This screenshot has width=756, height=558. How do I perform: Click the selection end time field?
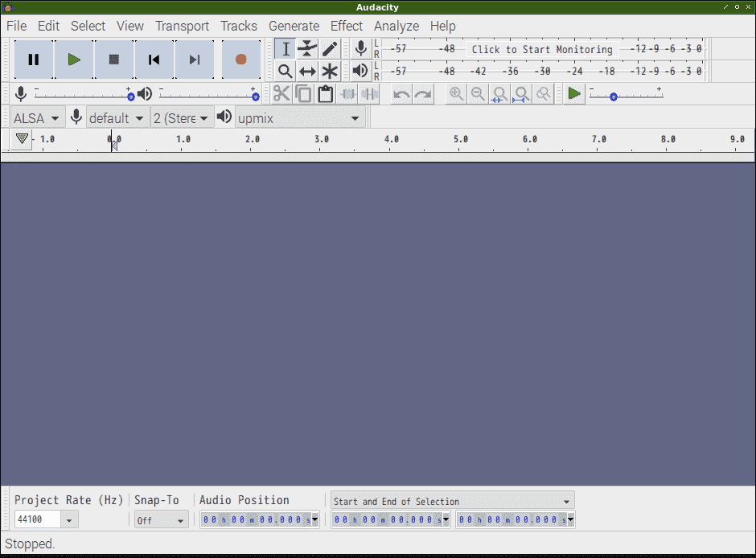click(x=512, y=519)
